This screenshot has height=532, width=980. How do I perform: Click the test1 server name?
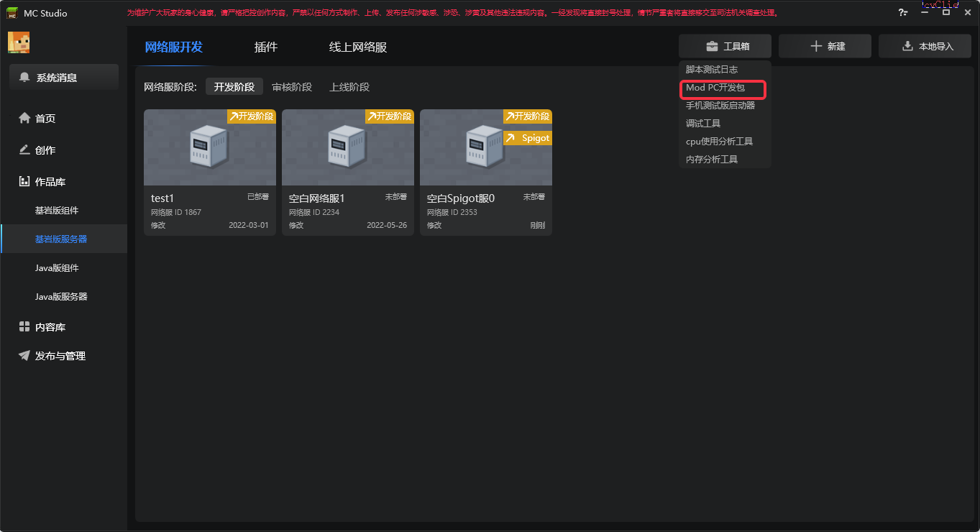pyautogui.click(x=162, y=198)
